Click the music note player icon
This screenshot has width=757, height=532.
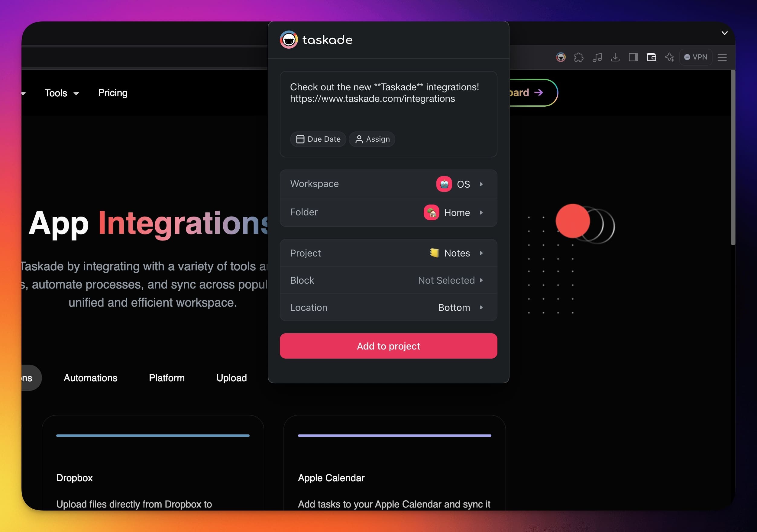[x=597, y=57]
